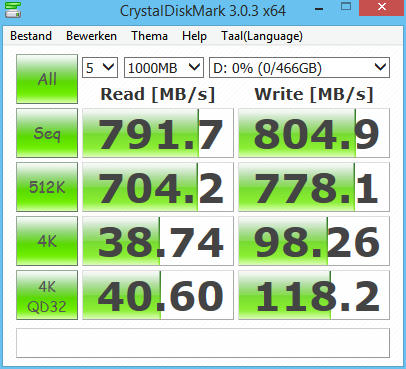Open the Help menu
The height and width of the screenshot is (369, 406).
194,36
